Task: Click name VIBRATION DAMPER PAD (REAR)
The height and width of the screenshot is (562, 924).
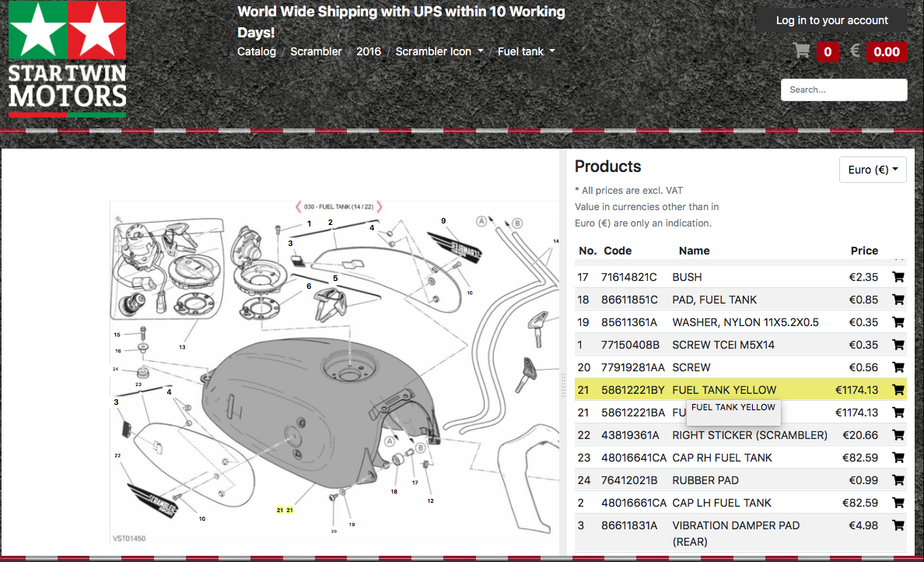Action: click(736, 533)
